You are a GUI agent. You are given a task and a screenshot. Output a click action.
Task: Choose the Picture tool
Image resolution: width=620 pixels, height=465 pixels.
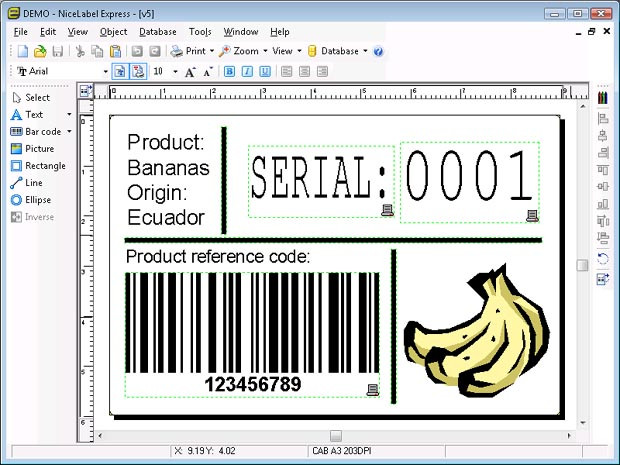pos(32,149)
